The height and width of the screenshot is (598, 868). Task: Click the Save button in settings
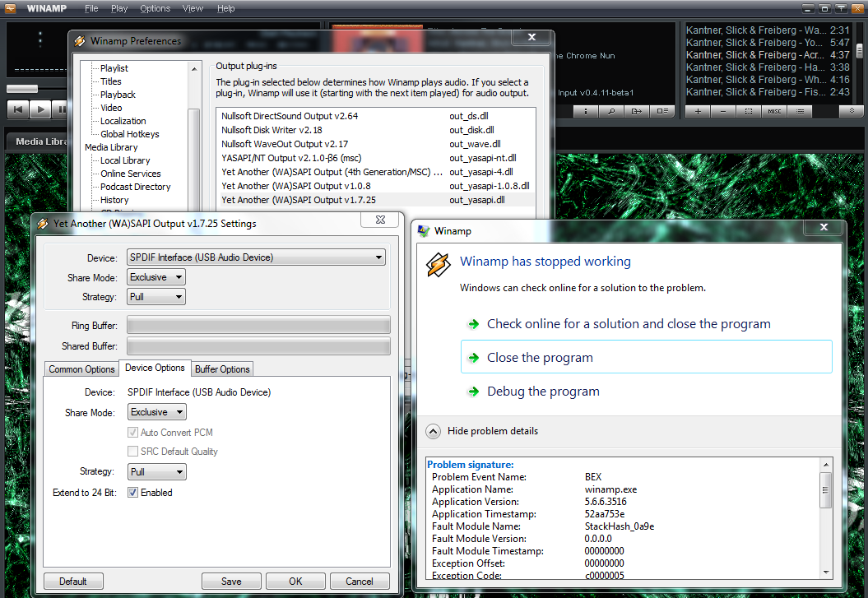(231, 582)
